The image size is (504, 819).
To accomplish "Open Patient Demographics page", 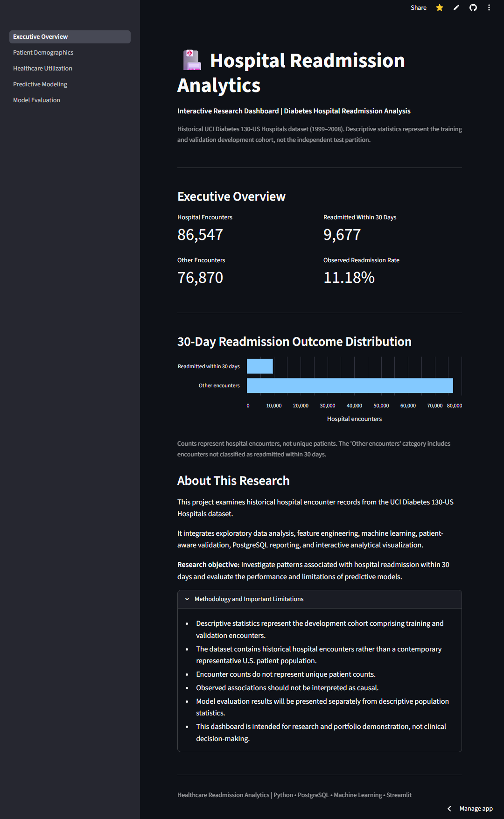I will click(70, 53).
